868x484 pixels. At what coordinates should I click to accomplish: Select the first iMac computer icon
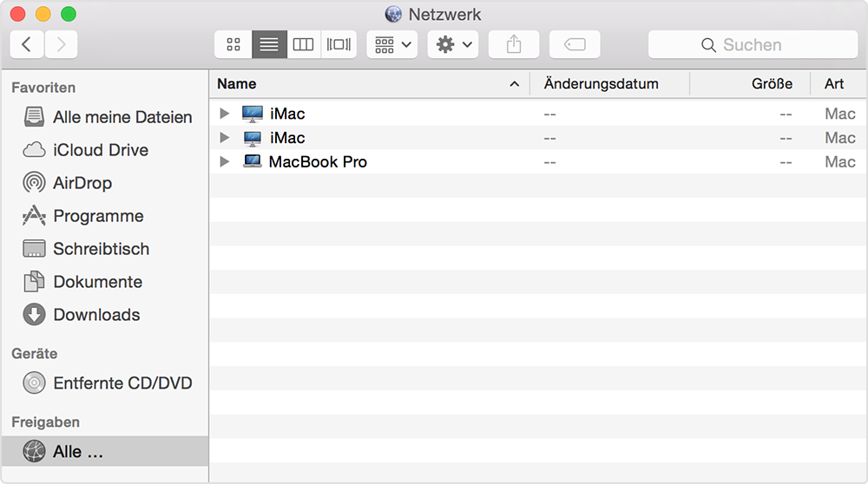click(x=253, y=114)
